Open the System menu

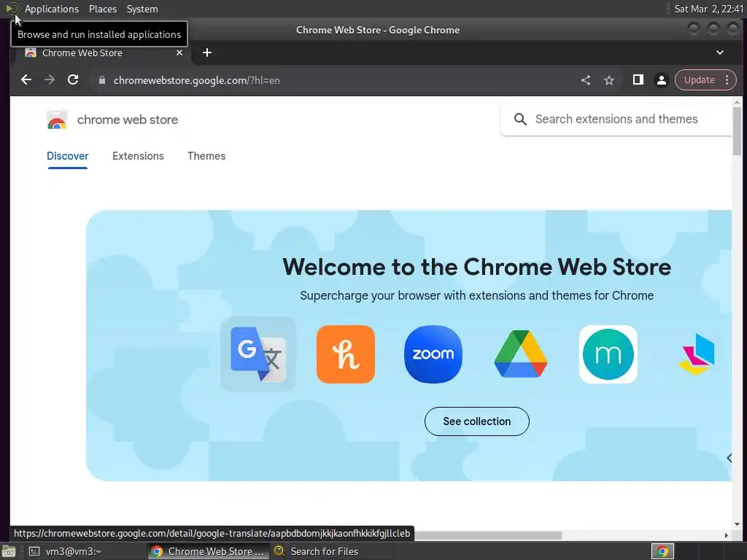[x=142, y=9]
